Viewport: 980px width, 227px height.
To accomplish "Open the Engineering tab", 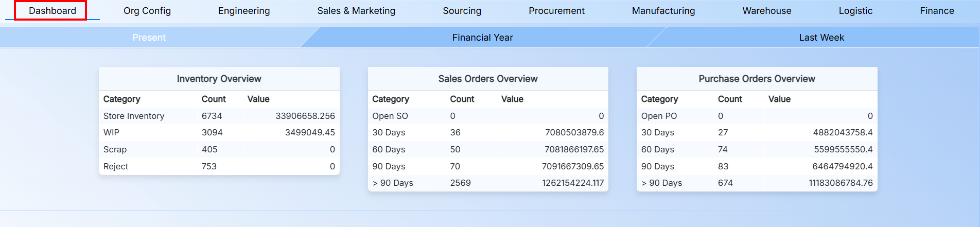I will 244,11.
